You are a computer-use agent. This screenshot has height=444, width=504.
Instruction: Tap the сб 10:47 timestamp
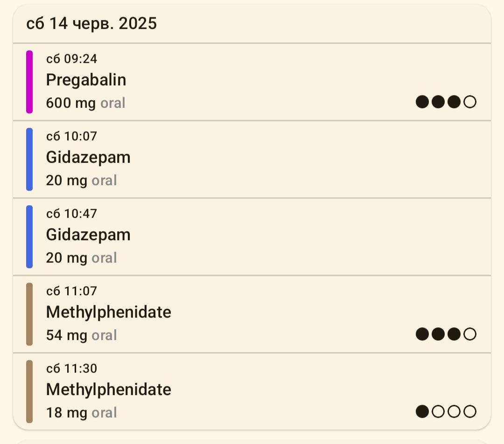point(71,214)
